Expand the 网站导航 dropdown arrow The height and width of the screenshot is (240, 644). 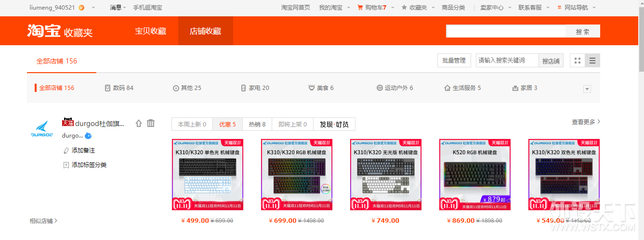click(x=594, y=8)
